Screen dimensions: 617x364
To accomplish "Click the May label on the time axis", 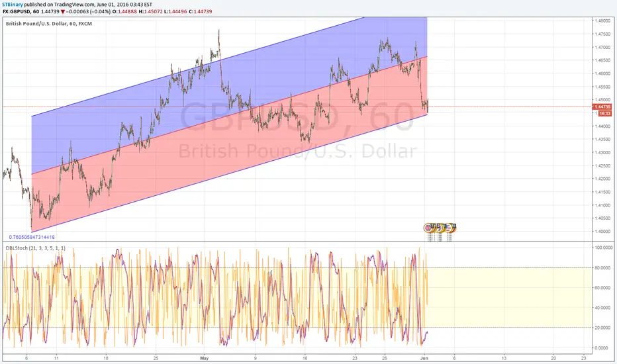I will click(204, 359).
